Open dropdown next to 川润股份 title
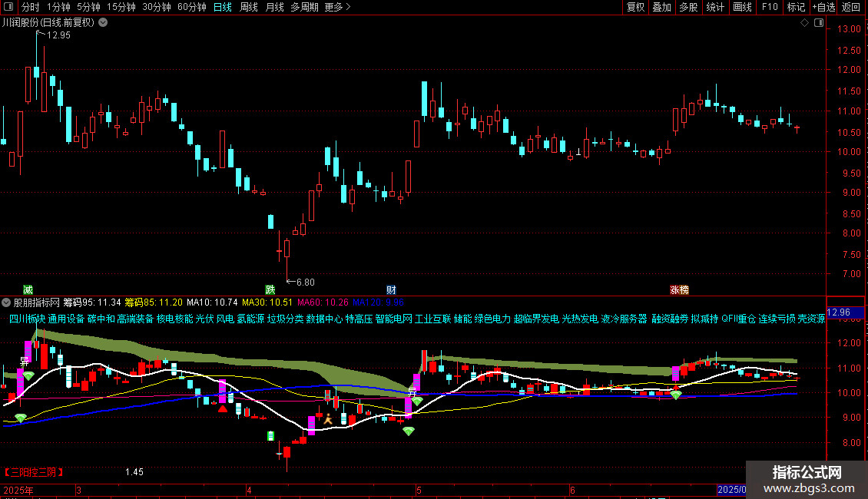 coord(103,23)
